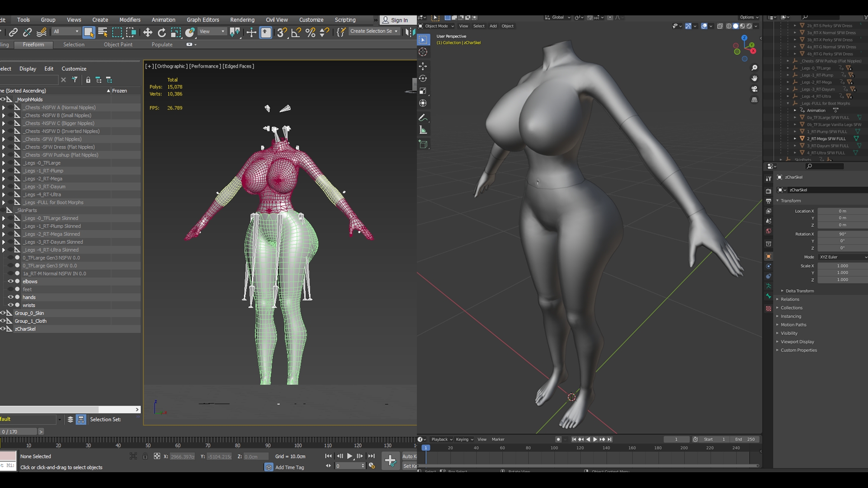The width and height of the screenshot is (868, 488).
Task: Click 3ds Max Play Animation button
Action: [x=350, y=456]
